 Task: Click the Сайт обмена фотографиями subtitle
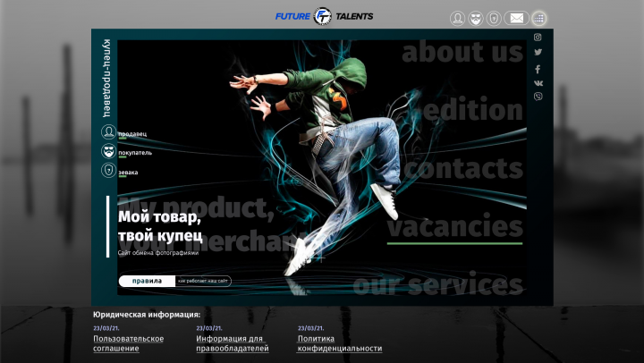pos(158,253)
